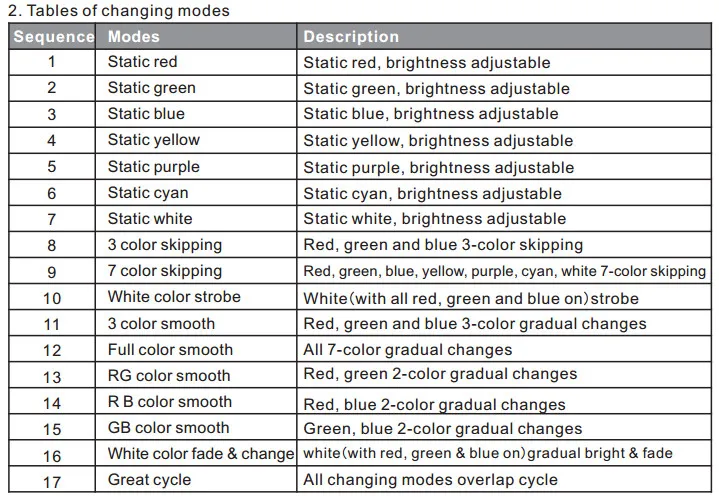
Task: Select the Static cyan mode cell
Action: (x=196, y=193)
